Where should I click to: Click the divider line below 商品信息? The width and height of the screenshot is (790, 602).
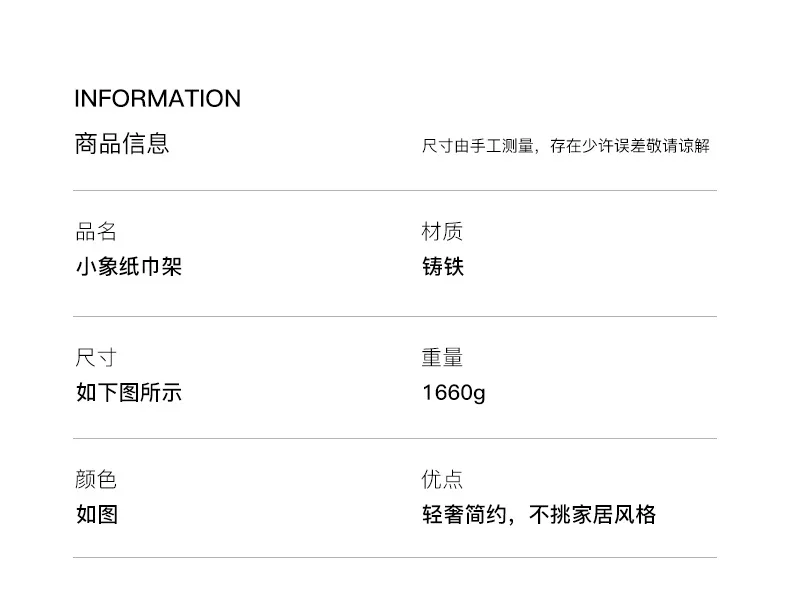point(395,190)
